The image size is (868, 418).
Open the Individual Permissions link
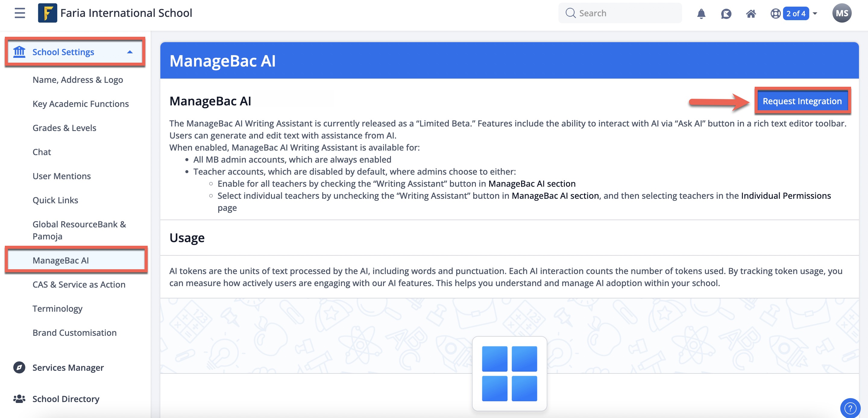click(786, 196)
